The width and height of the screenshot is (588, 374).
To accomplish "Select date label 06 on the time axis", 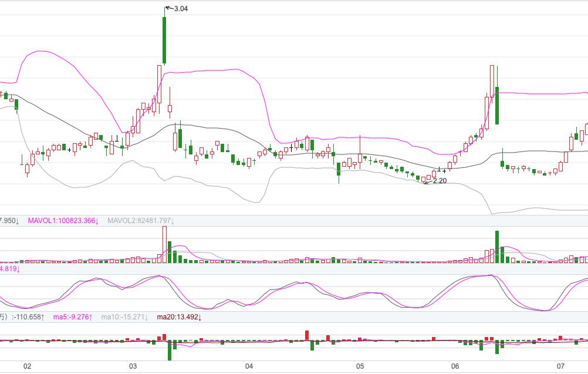I will tap(455, 366).
